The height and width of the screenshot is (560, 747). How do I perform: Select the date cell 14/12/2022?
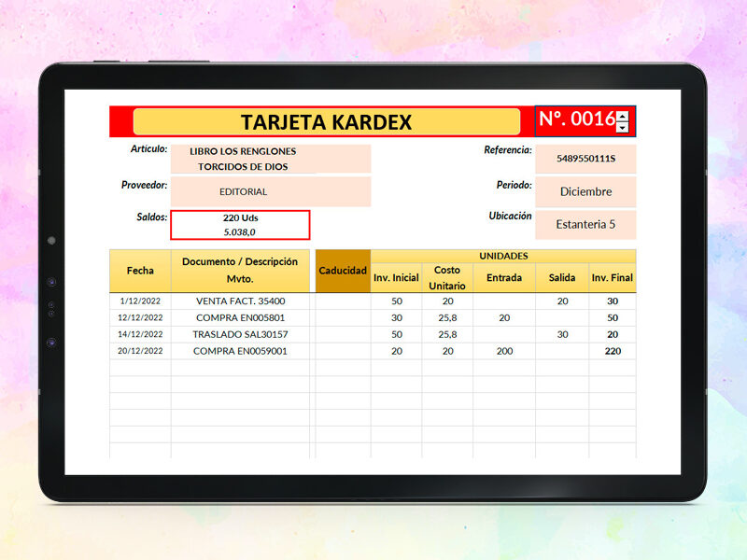[140, 334]
